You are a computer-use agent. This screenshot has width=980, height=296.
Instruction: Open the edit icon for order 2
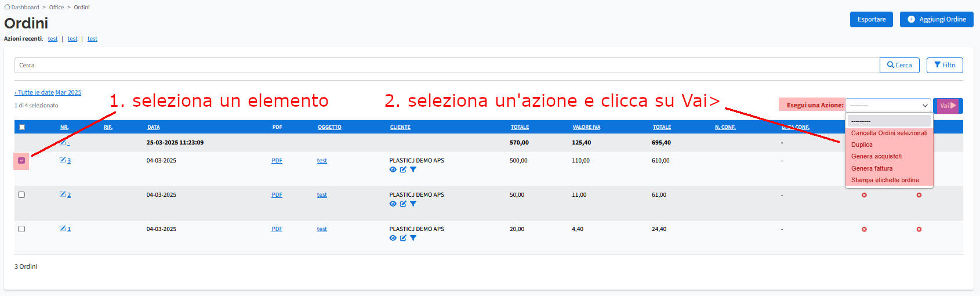point(63,194)
